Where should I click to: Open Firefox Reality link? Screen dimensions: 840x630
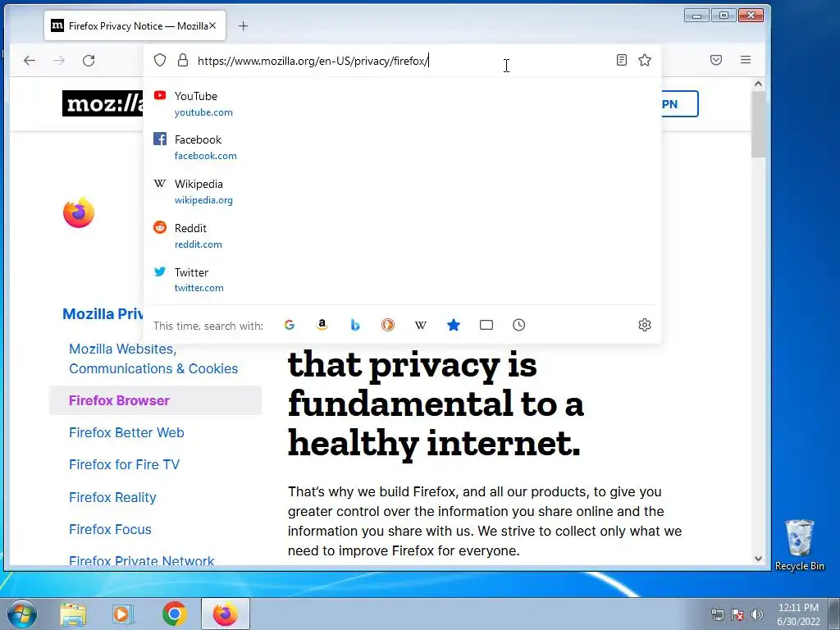tap(112, 497)
